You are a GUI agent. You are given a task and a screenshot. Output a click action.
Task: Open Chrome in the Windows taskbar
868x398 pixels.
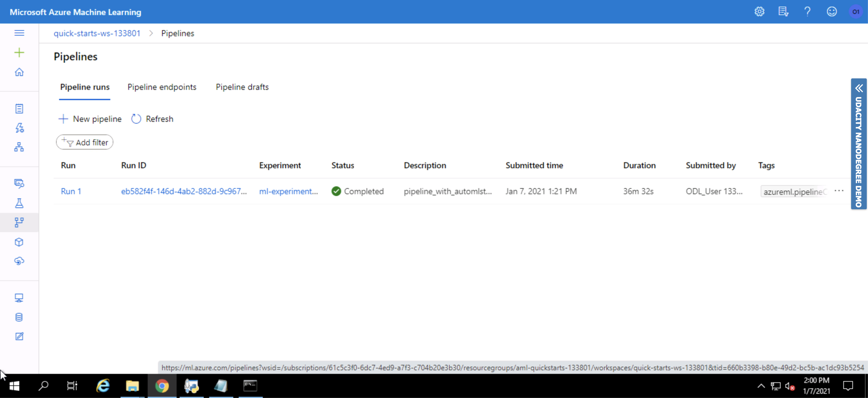(x=162, y=386)
